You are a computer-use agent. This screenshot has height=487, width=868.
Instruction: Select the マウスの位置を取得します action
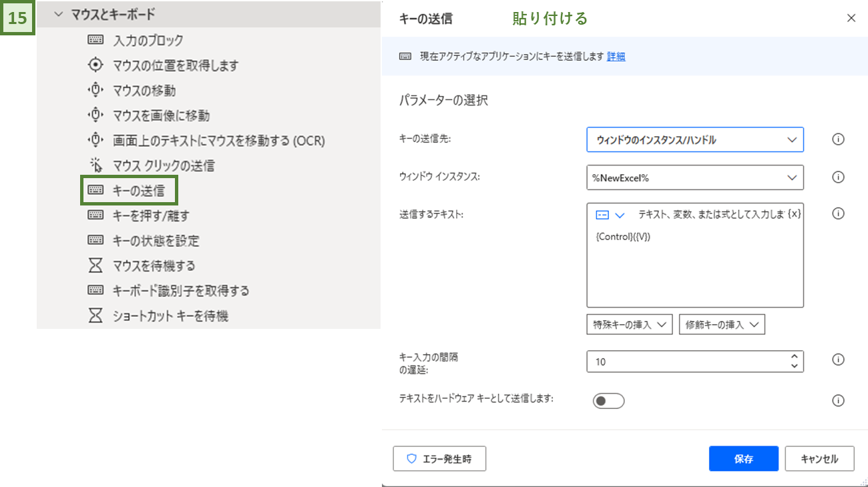pyautogui.click(x=176, y=65)
